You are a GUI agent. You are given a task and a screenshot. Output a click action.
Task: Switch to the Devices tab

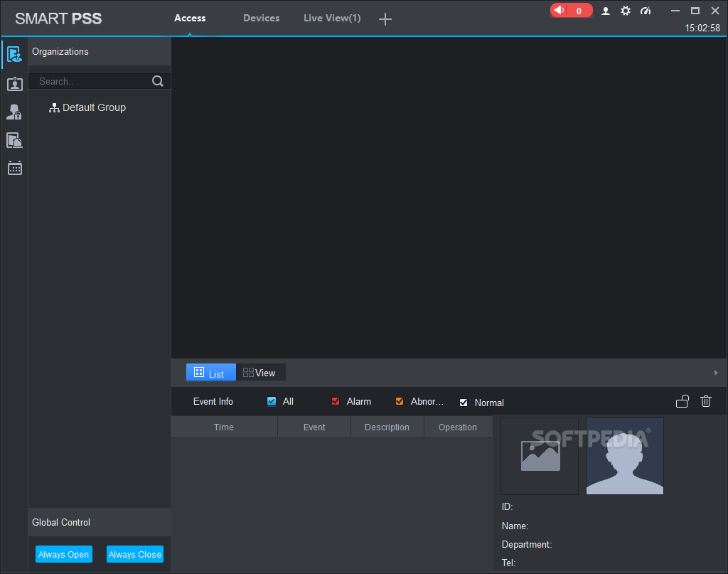[262, 18]
